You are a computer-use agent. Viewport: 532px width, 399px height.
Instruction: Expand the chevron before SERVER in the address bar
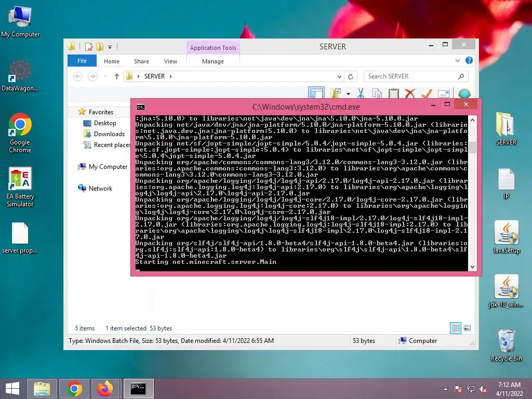tap(138, 77)
